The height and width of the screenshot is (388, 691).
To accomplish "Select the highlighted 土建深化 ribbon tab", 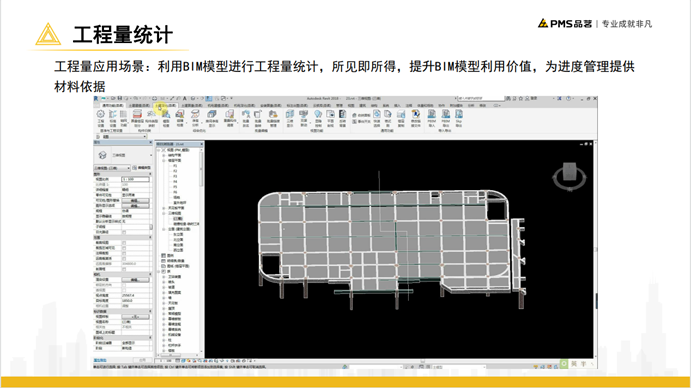I will pyautogui.click(x=165, y=105).
